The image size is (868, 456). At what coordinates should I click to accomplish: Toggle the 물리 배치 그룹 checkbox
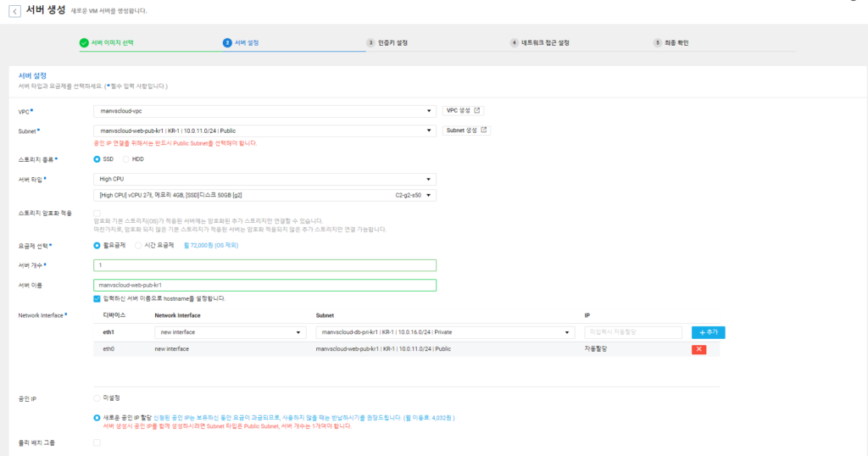click(97, 442)
